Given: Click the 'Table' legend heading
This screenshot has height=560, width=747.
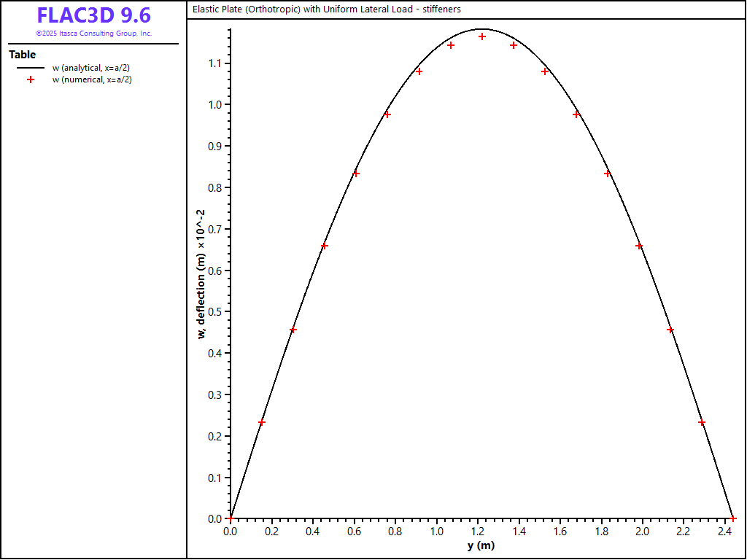Looking at the screenshot, I should point(23,55).
